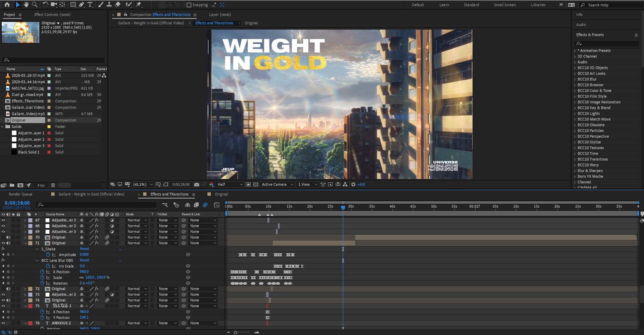The height and width of the screenshot is (335, 644).
Task: Open layer 67 blending Mode dropdown
Action: point(137,220)
